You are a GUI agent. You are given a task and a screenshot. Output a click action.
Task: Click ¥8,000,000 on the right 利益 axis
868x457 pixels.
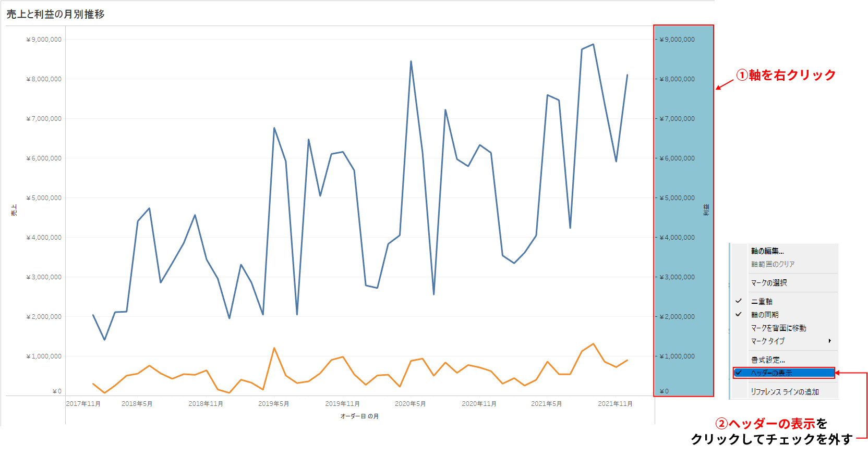coord(677,79)
